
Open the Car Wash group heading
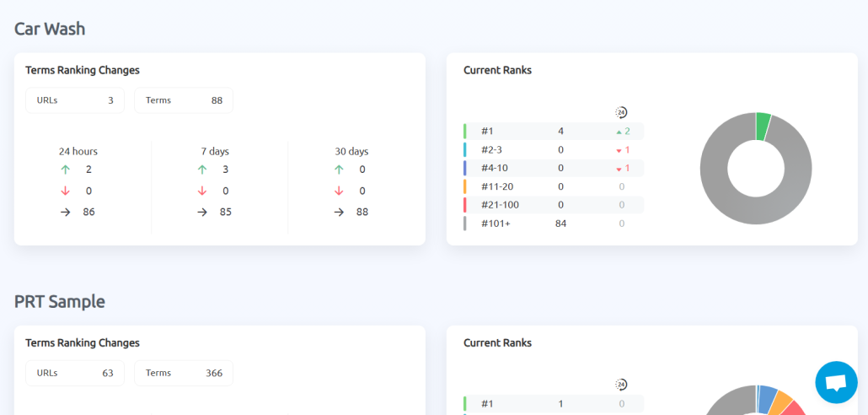(x=50, y=29)
